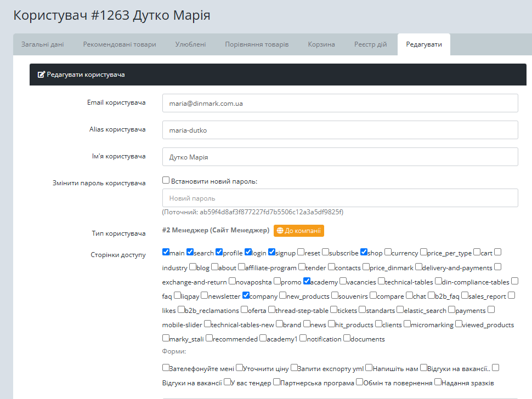Check the marky_stali checkbox
The width and height of the screenshot is (532, 399).
(x=166, y=338)
